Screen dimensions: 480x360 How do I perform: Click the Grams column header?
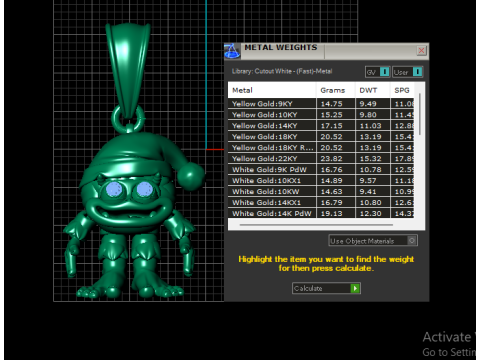pyautogui.click(x=336, y=90)
